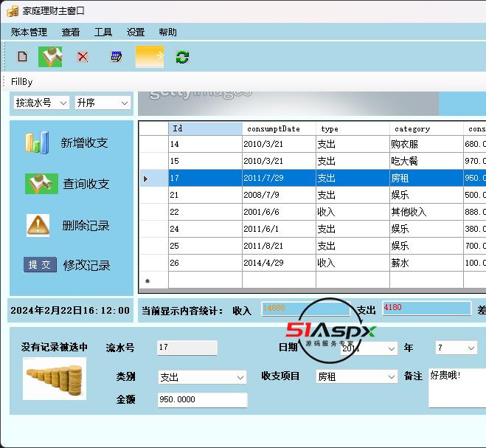Screen dimensions: 486x448
Task: Click the gold coins thumbnail image
Action: 54,379
